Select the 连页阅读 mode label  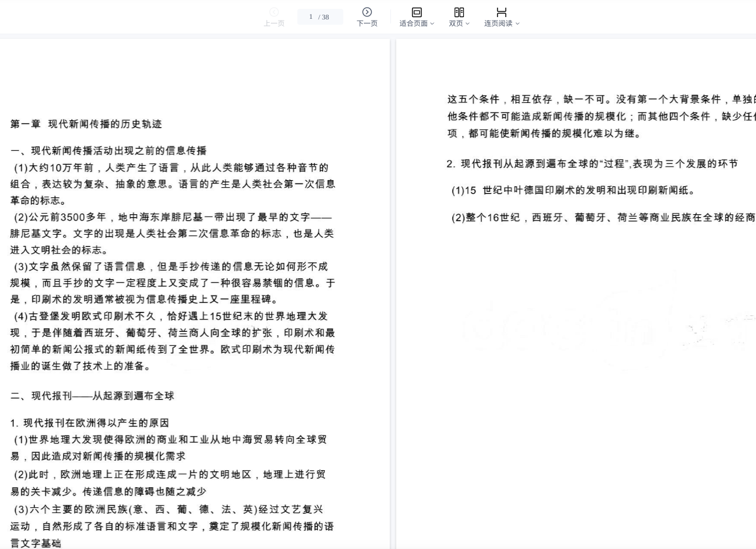click(x=498, y=24)
